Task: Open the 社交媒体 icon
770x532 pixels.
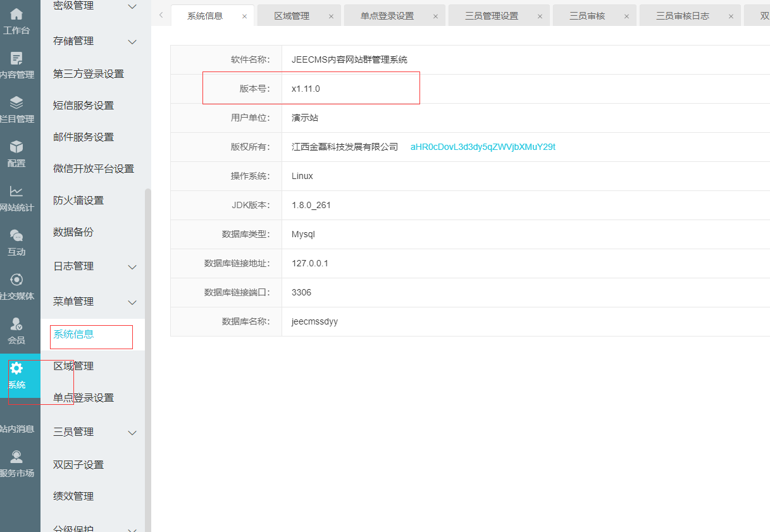Action: 16,280
